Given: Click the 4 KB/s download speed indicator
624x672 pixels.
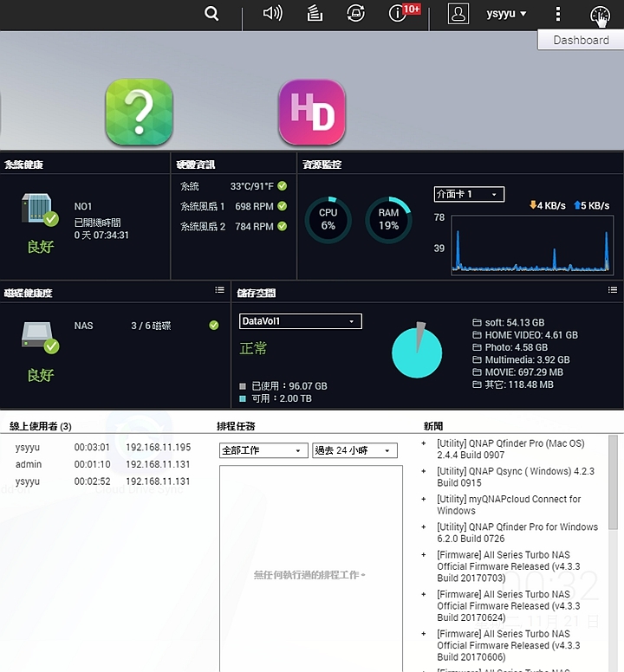Looking at the screenshot, I should pyautogui.click(x=548, y=205).
